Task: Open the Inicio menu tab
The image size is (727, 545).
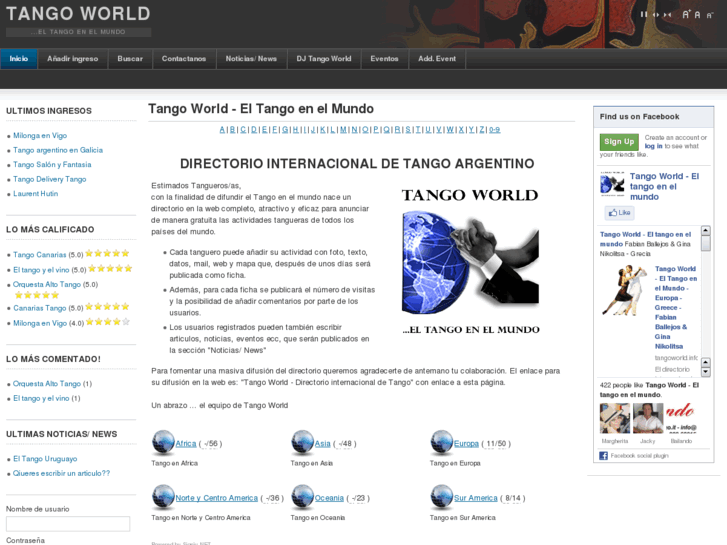Action: pyautogui.click(x=19, y=59)
